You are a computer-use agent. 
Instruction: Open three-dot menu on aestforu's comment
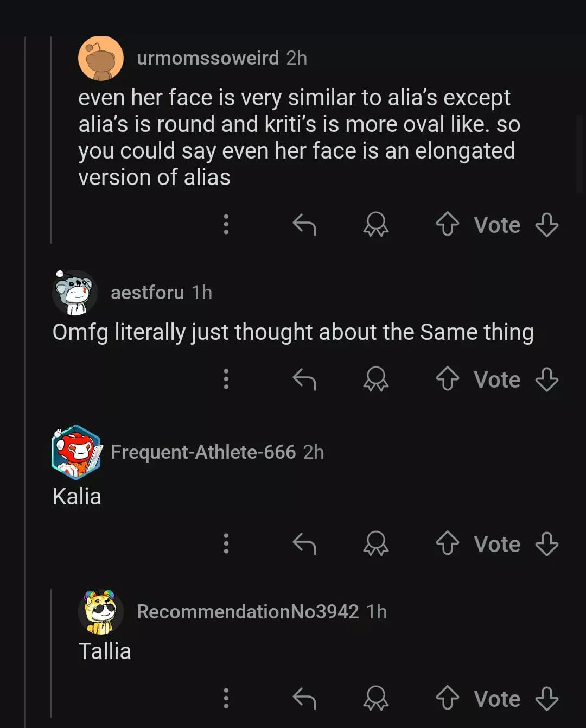226,379
